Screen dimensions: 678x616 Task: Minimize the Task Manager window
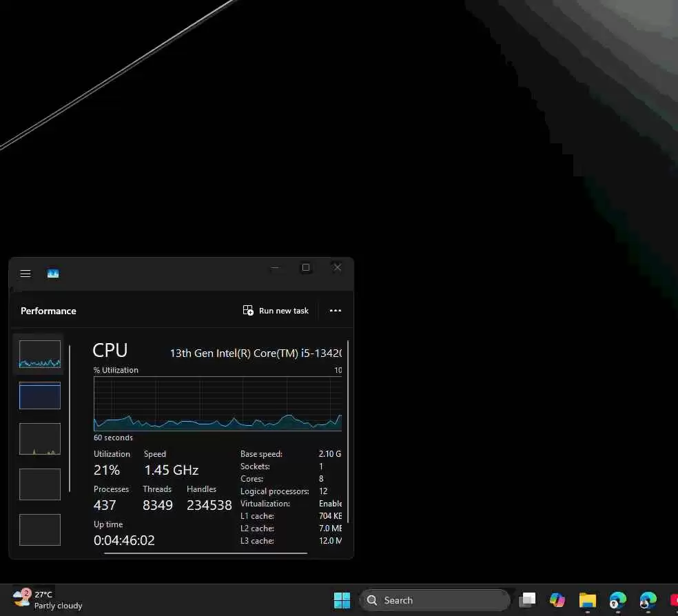(x=275, y=267)
